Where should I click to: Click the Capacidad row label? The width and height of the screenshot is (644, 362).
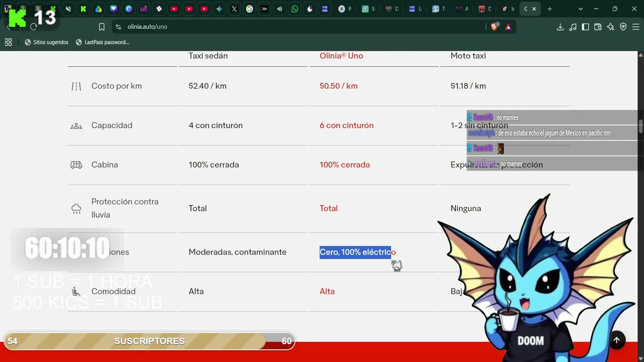point(112,125)
